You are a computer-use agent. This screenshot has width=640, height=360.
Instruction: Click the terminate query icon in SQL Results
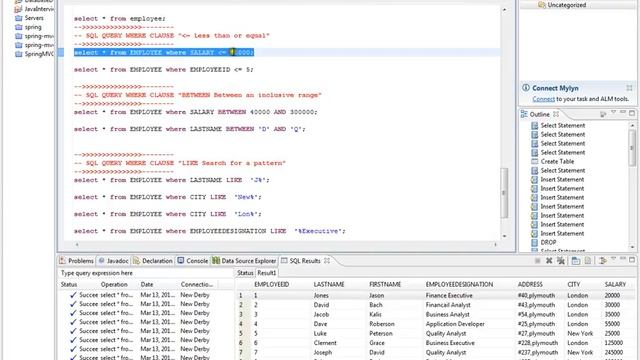click(x=538, y=260)
